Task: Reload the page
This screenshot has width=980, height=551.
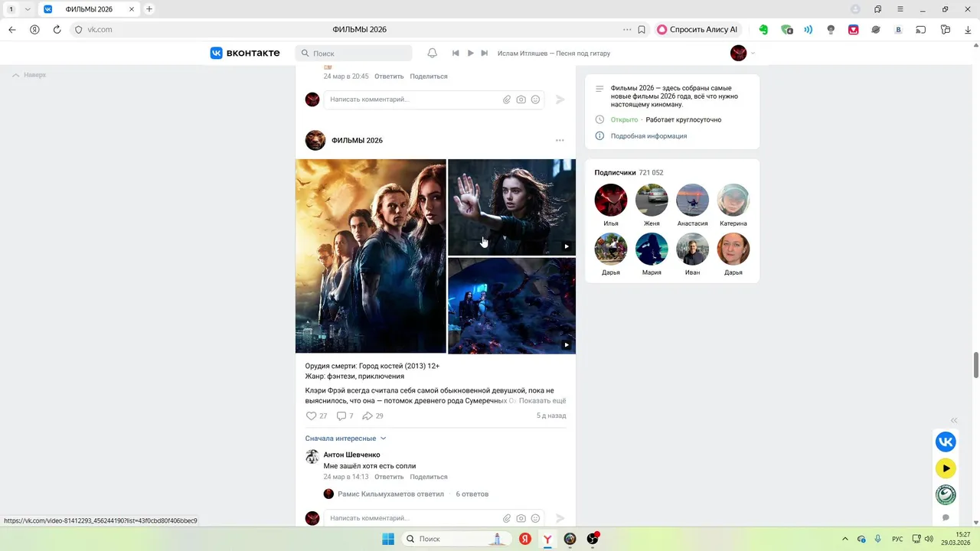Action: 57,30
